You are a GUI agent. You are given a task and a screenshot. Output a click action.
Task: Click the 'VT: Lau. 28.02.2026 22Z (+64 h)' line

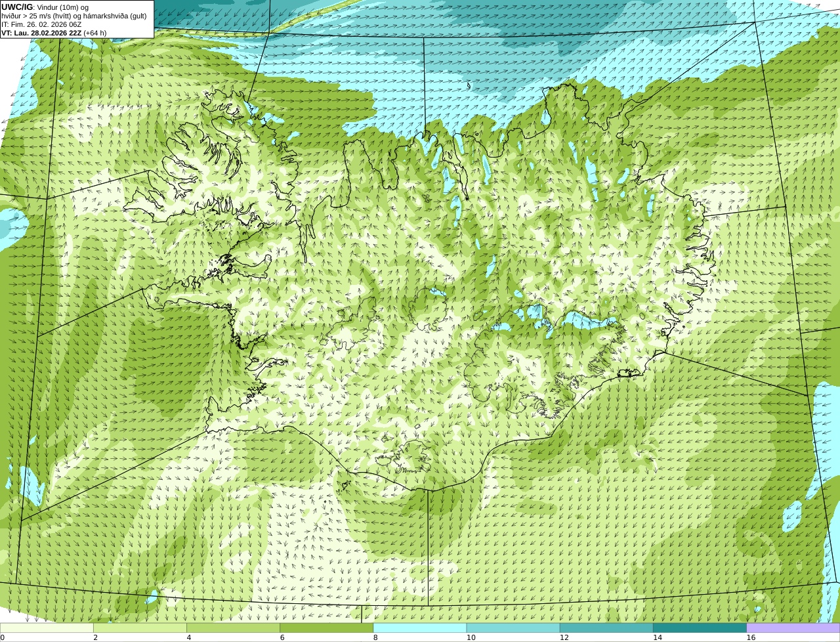click(54, 33)
